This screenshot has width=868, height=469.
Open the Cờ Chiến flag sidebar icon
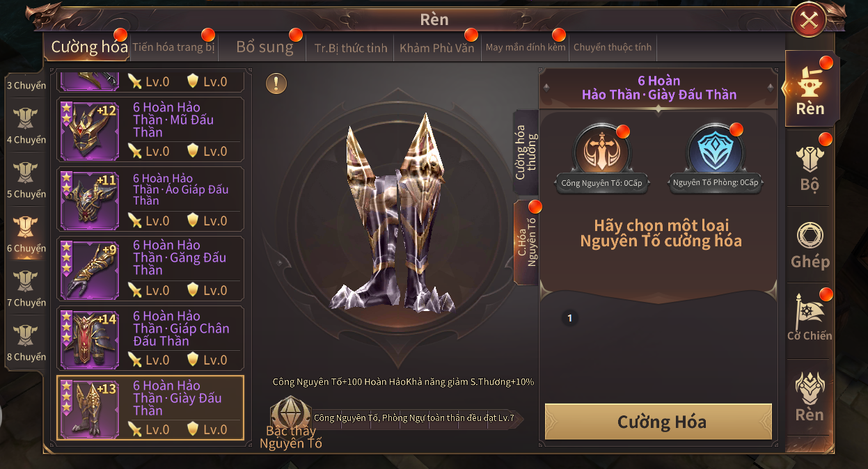[x=810, y=318]
